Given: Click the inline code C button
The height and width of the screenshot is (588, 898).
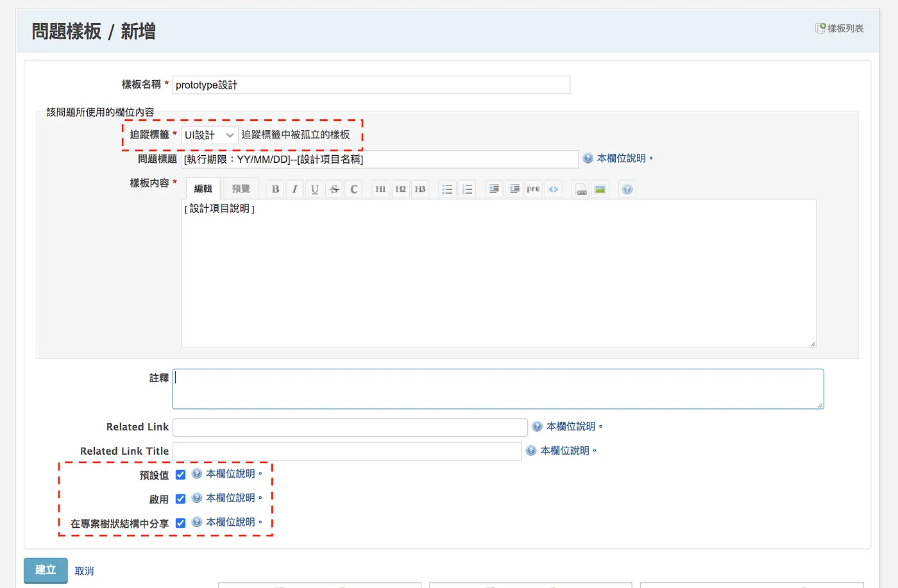Looking at the screenshot, I should click(x=354, y=189).
